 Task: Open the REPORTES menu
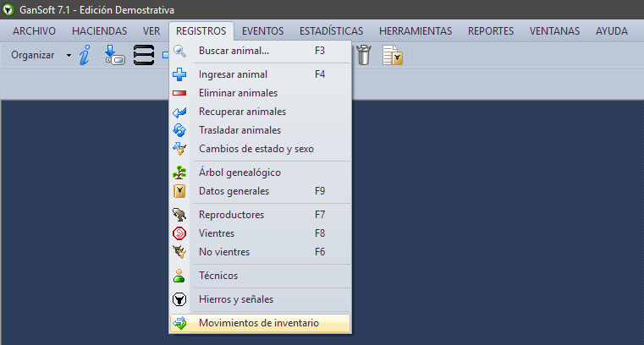click(491, 31)
